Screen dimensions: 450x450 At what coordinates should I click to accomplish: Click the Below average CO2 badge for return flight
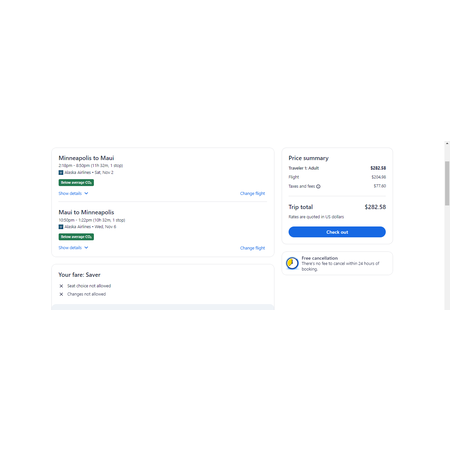tap(76, 237)
